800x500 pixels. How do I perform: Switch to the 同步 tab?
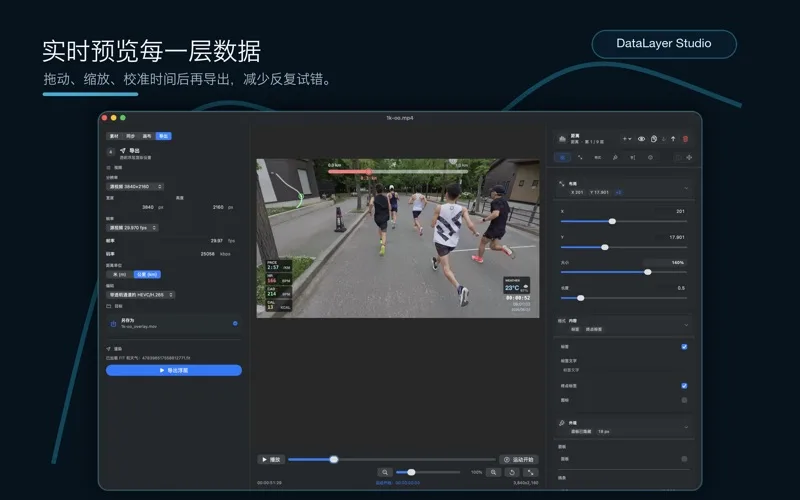coord(131,136)
